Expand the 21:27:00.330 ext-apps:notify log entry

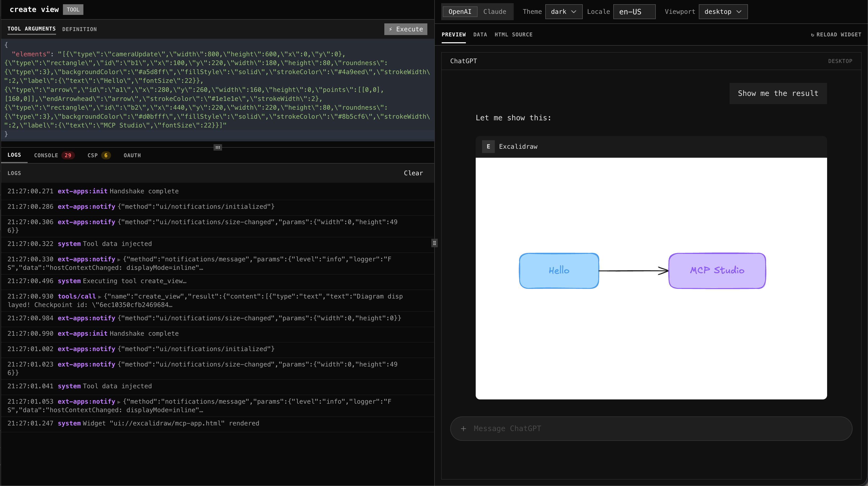click(119, 259)
